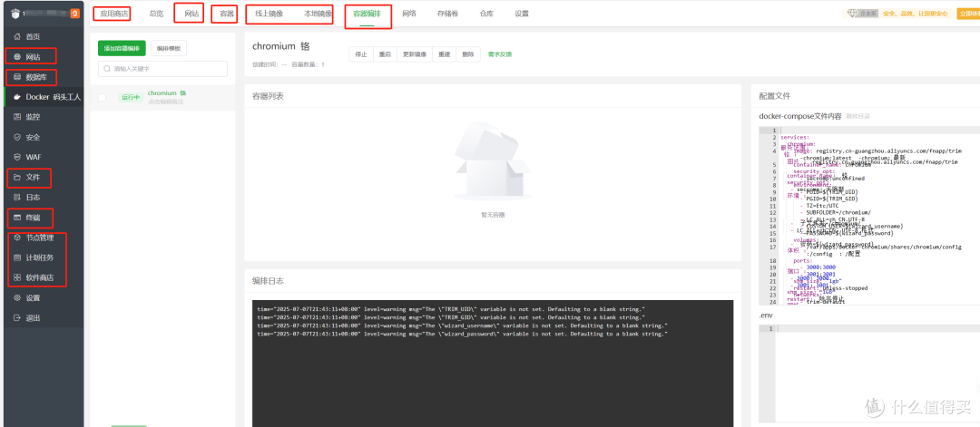Click the 文件 label in sidebar
The width and height of the screenshot is (980, 427).
34,178
